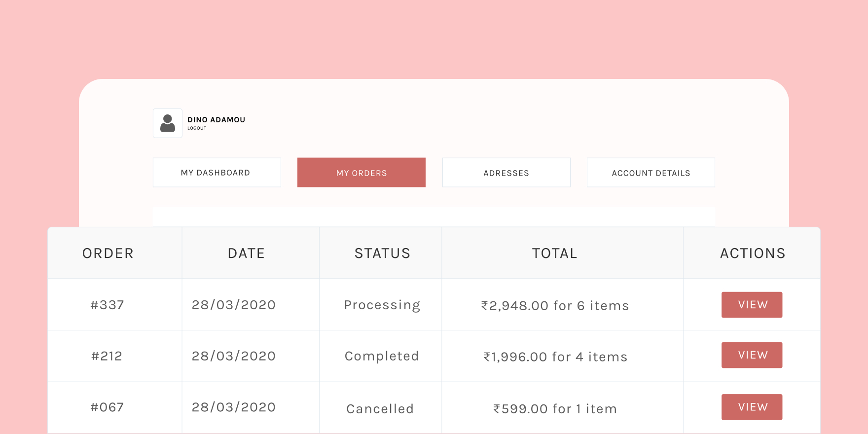Screen dimensions: 868x434
Task: Click order number #067
Action: [108, 407]
